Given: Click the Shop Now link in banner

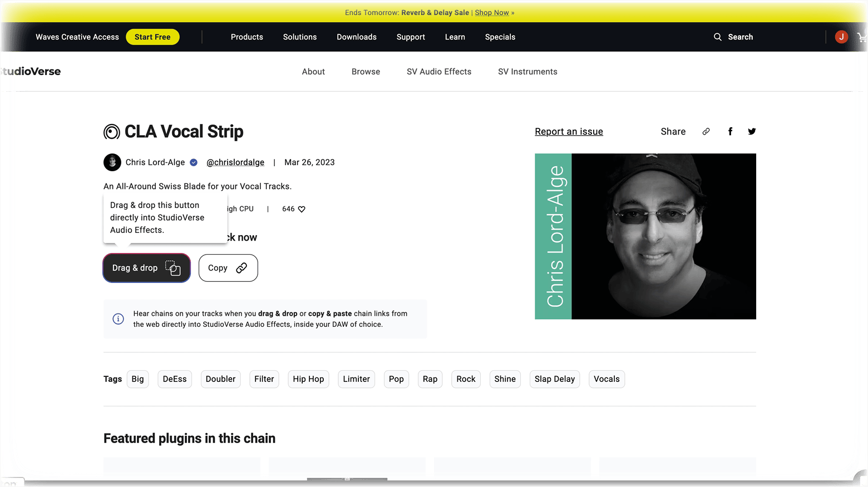Looking at the screenshot, I should pyautogui.click(x=492, y=12).
